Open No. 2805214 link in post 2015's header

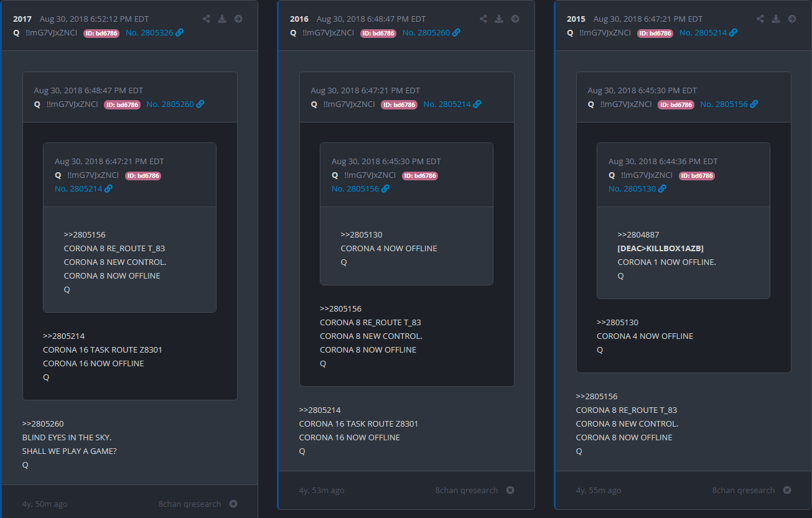point(708,32)
